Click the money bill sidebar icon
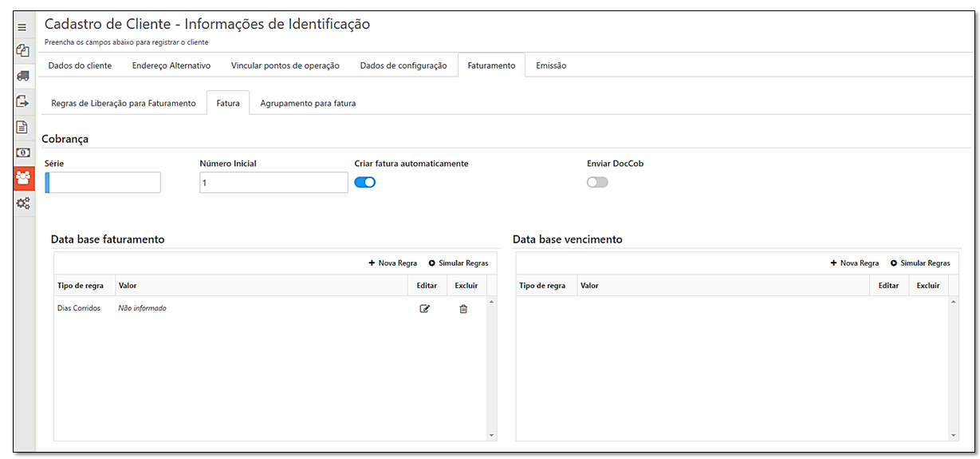The width and height of the screenshot is (980, 459). tap(23, 152)
